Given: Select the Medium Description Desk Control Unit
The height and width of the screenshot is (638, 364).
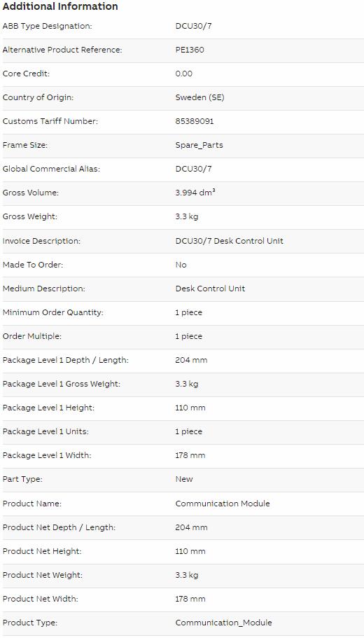Looking at the screenshot, I should coord(210,289).
